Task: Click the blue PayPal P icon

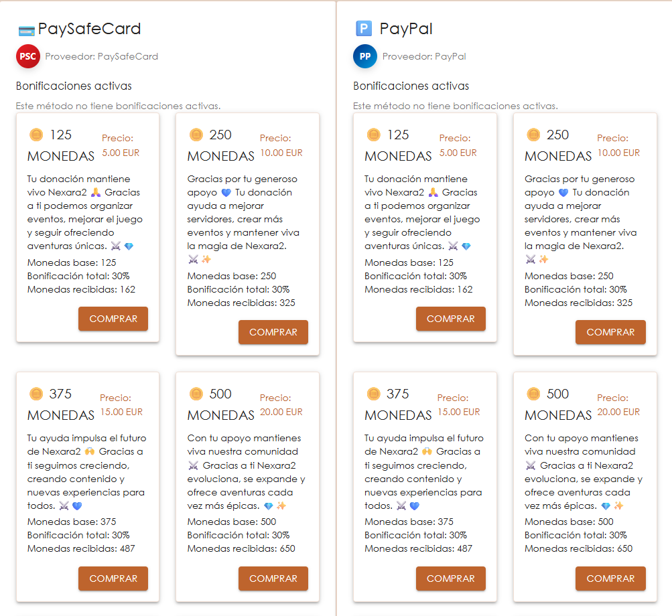Action: (x=363, y=29)
